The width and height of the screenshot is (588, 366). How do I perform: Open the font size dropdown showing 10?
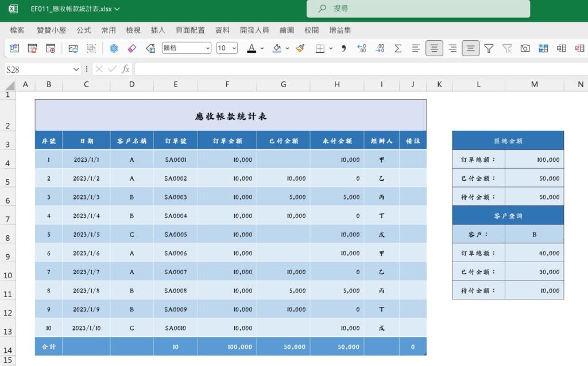point(226,48)
